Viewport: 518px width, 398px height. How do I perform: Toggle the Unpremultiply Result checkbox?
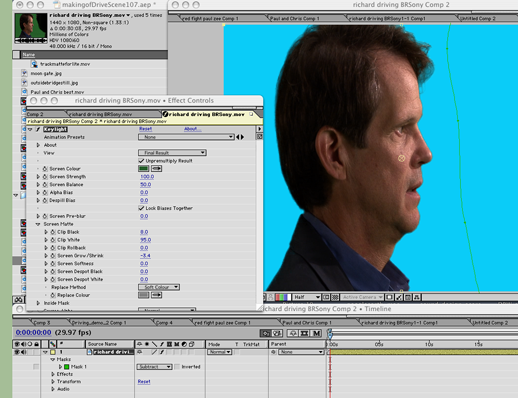point(141,161)
